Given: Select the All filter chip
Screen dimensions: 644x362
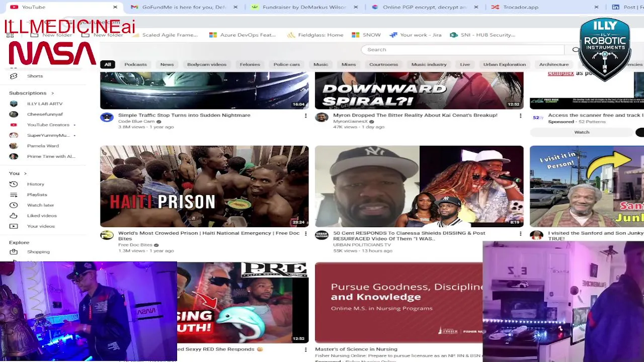Looking at the screenshot, I should [x=108, y=64].
